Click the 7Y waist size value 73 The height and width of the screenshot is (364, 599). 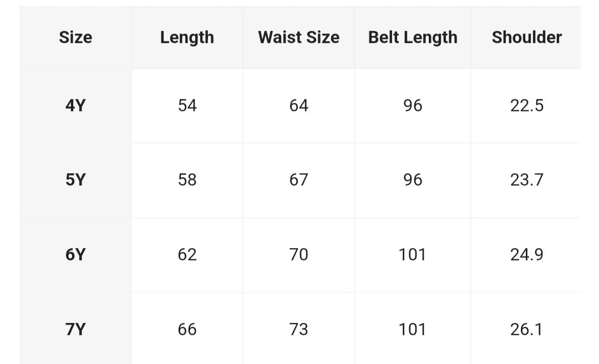298,329
